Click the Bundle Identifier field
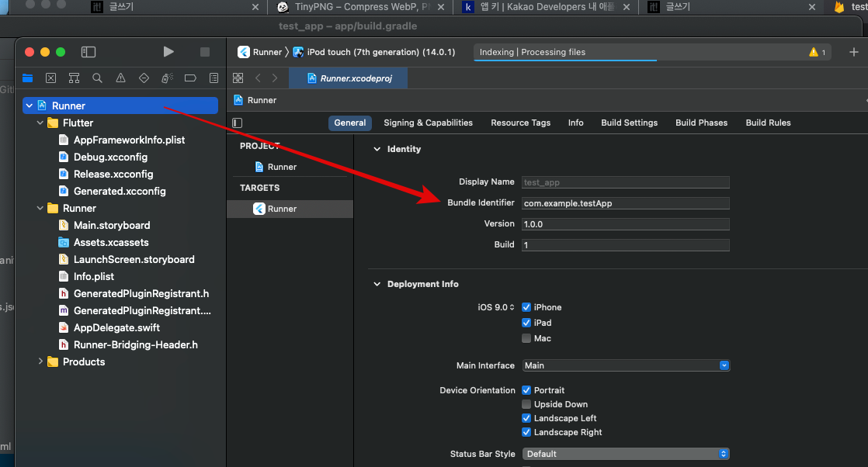The height and width of the screenshot is (467, 868). click(626, 203)
